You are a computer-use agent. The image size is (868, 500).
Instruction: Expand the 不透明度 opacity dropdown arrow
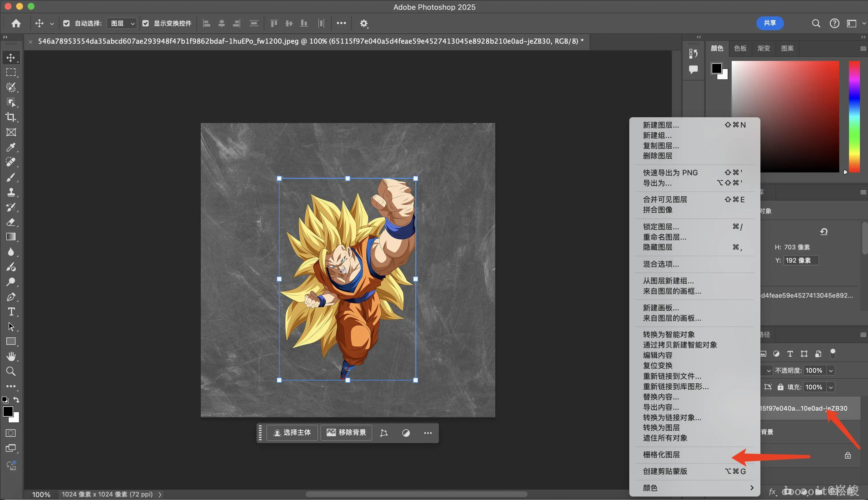(x=831, y=370)
